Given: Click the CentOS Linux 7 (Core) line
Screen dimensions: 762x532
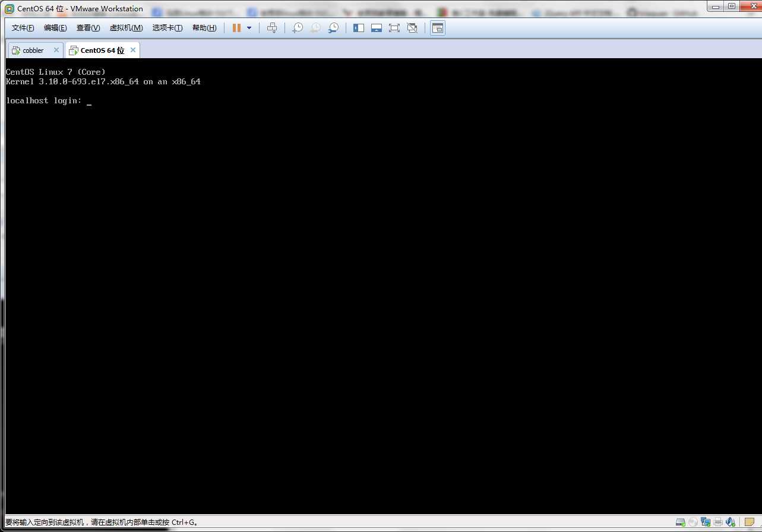Looking at the screenshot, I should coord(56,72).
